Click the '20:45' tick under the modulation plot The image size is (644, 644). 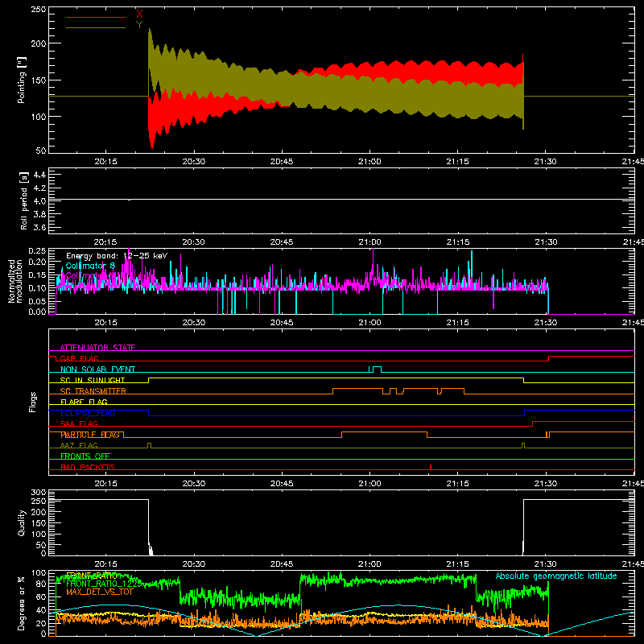pyautogui.click(x=282, y=323)
